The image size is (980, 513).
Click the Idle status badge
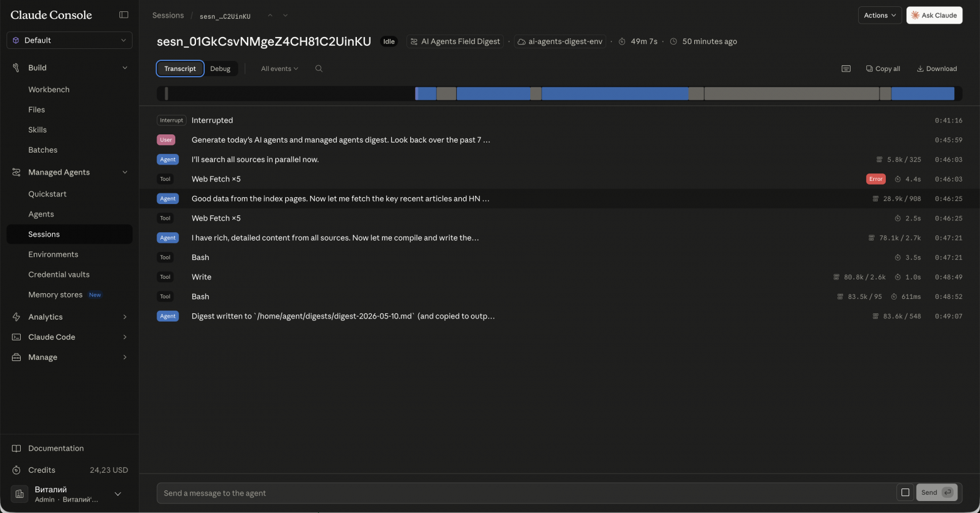[389, 41]
